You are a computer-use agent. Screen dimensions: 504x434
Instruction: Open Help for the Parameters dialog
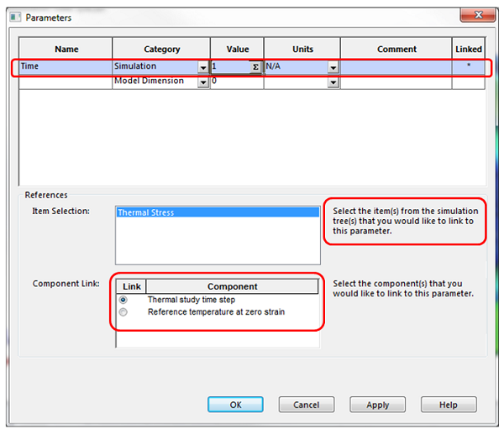(x=449, y=405)
